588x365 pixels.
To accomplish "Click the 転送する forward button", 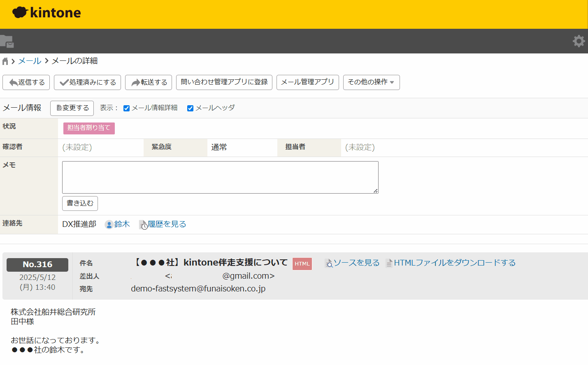I will coord(149,82).
